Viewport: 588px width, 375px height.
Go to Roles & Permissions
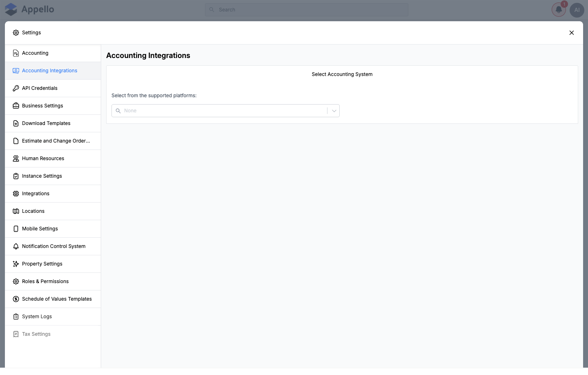(x=53, y=281)
